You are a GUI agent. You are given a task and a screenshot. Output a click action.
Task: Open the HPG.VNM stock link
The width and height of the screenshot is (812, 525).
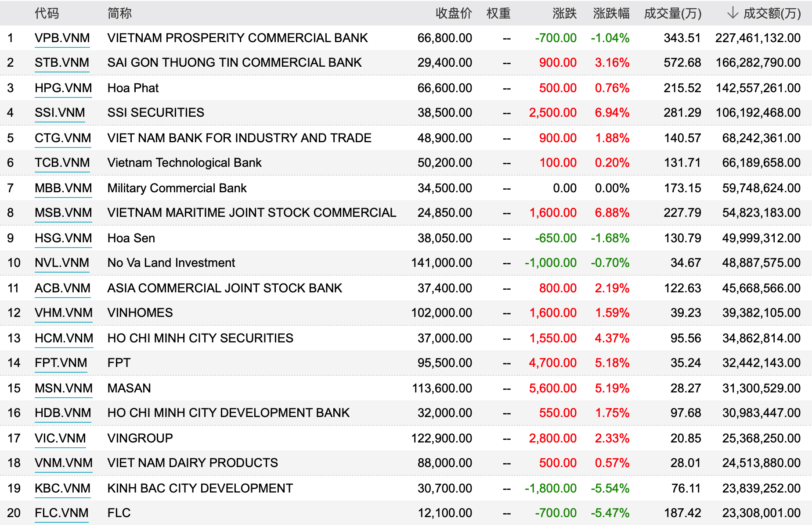point(63,88)
